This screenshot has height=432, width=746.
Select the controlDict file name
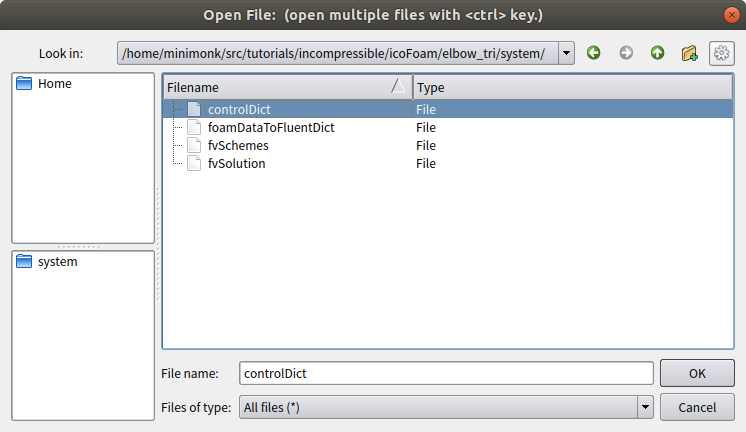pyautogui.click(x=239, y=109)
